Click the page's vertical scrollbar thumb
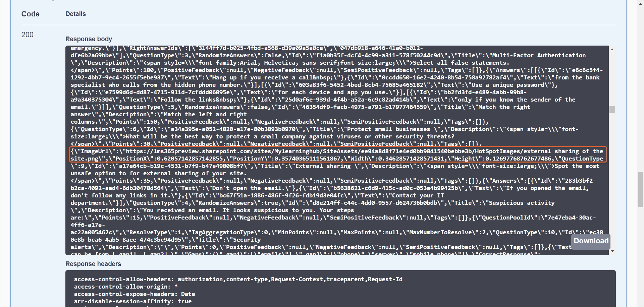 640,189
